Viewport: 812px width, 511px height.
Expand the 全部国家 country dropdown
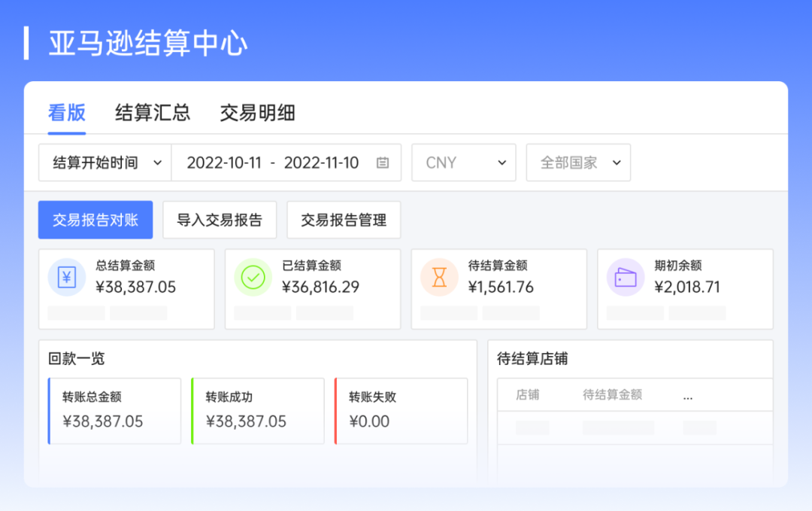577,162
